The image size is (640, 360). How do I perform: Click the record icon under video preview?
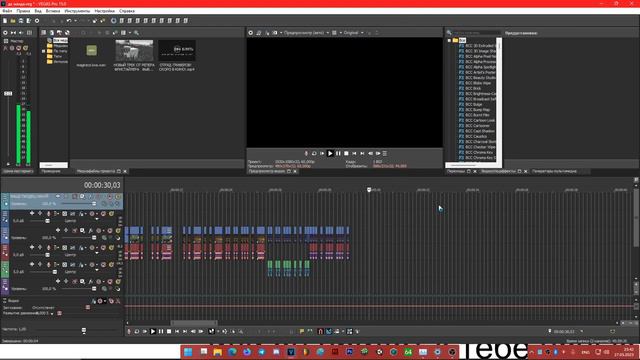[306, 153]
